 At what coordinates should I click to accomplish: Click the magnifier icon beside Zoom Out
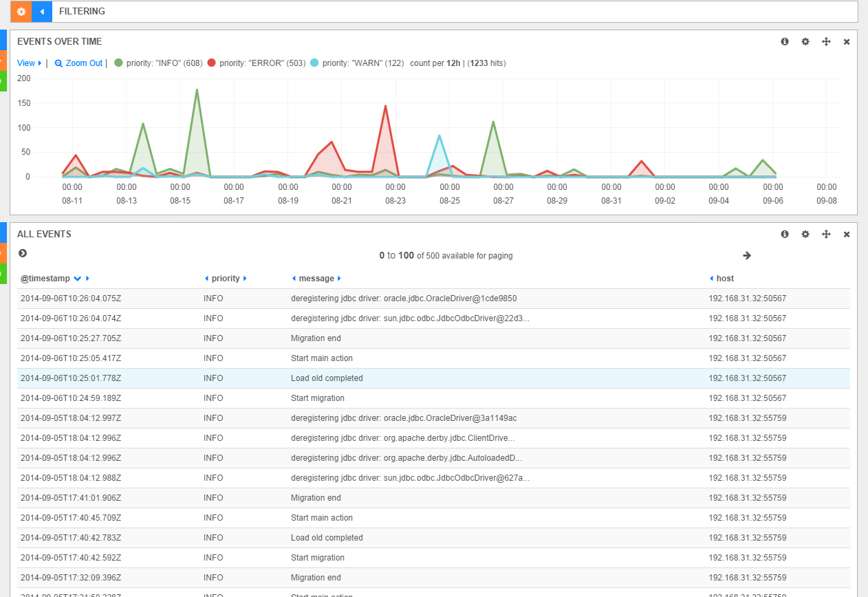pyautogui.click(x=58, y=63)
